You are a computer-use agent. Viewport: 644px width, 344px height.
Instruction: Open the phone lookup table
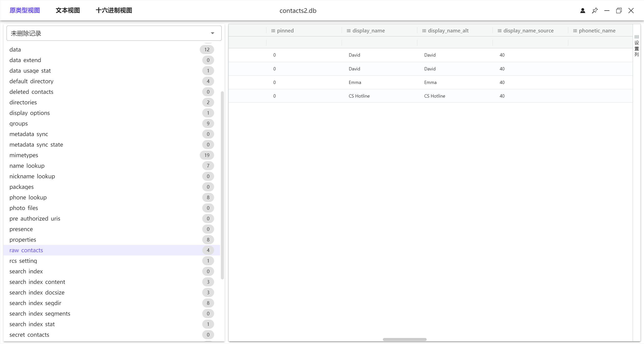[28, 197]
